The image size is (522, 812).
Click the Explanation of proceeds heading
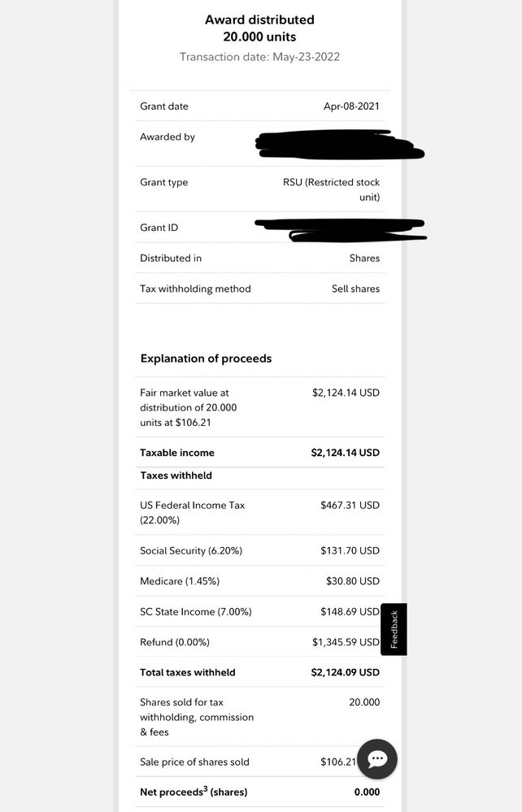pyautogui.click(x=206, y=358)
